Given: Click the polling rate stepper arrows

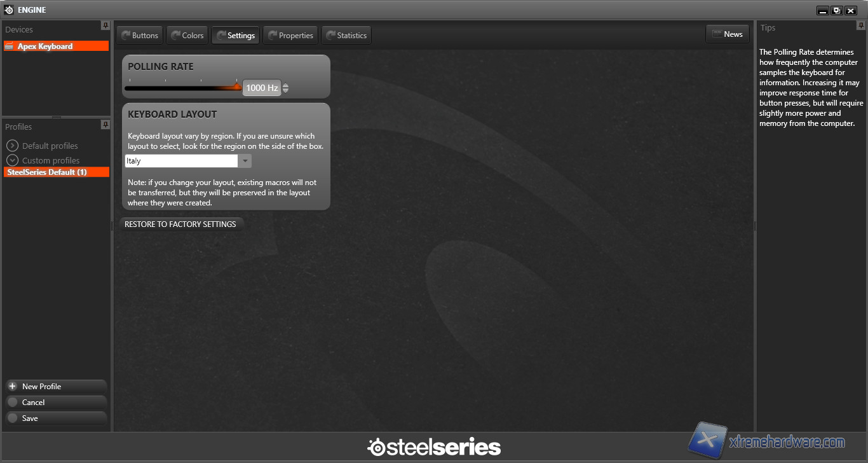Looking at the screenshot, I should tap(285, 88).
